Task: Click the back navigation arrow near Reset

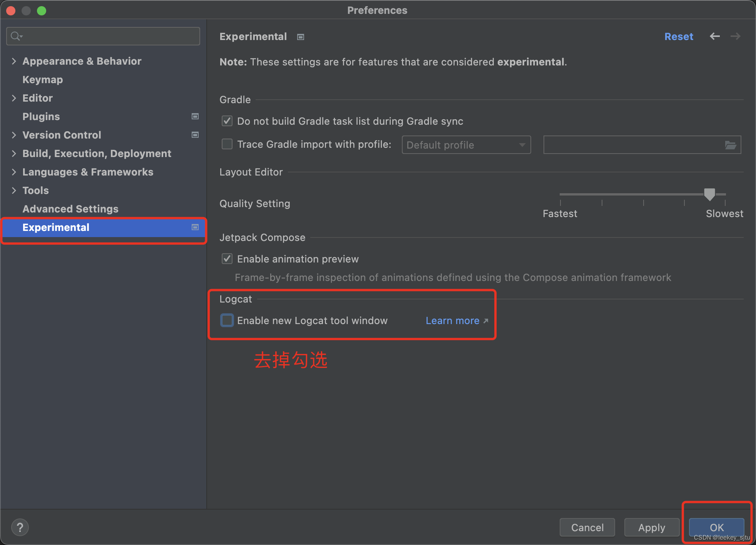Action: tap(714, 36)
